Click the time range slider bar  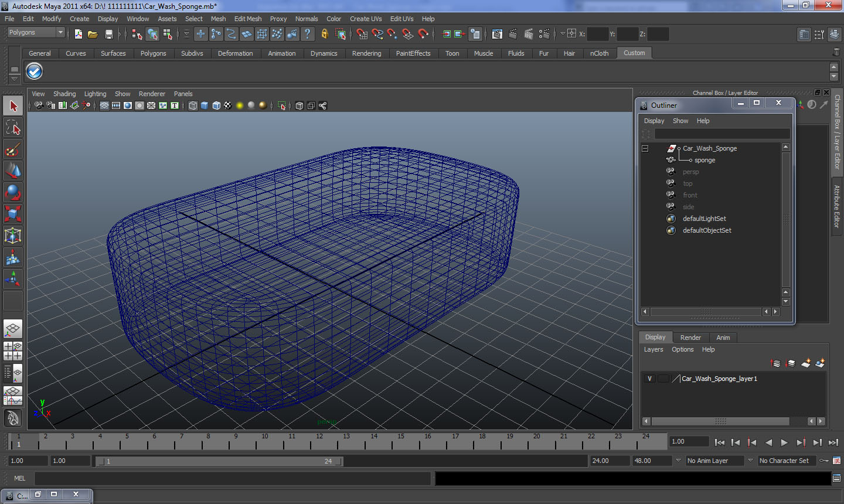219,461
